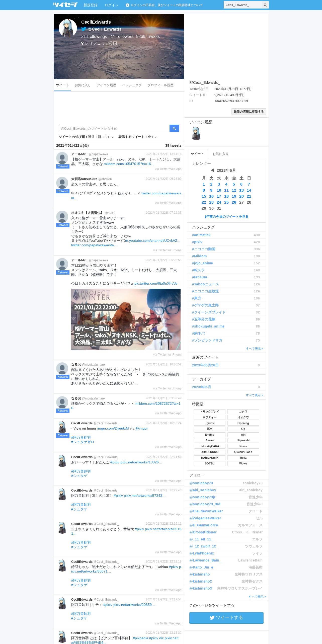Expand full hashtag list via すべて表示
Image resolution: width=322 pixels, height=644 pixels.
[x=254, y=349]
